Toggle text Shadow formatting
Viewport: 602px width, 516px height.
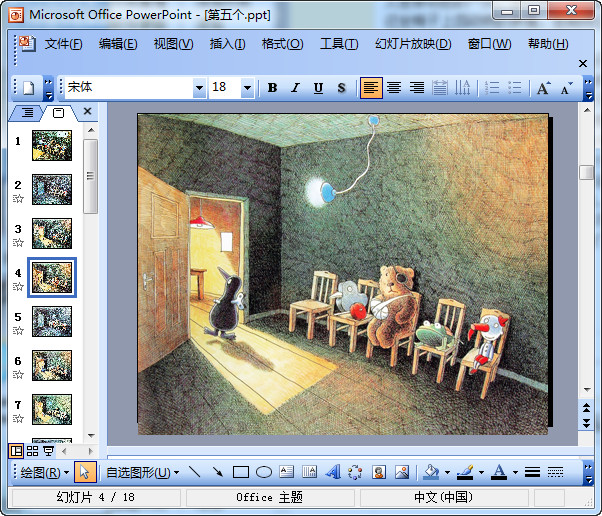tap(341, 88)
